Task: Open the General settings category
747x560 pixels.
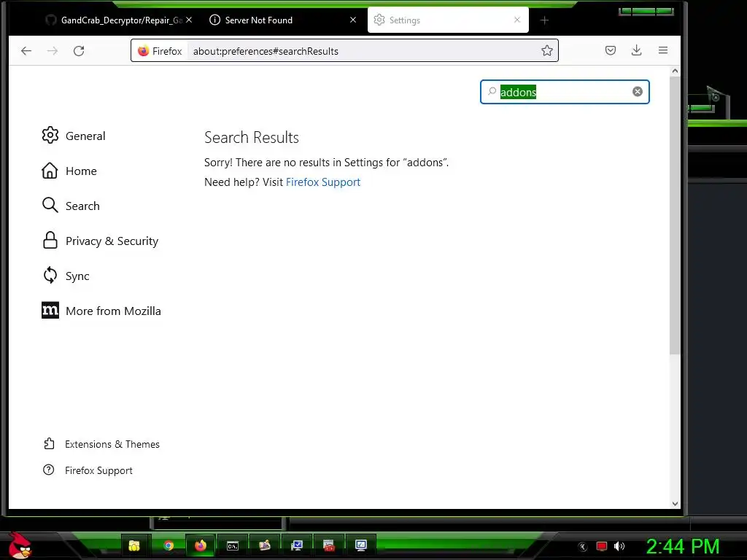Action: pyautogui.click(x=74, y=136)
